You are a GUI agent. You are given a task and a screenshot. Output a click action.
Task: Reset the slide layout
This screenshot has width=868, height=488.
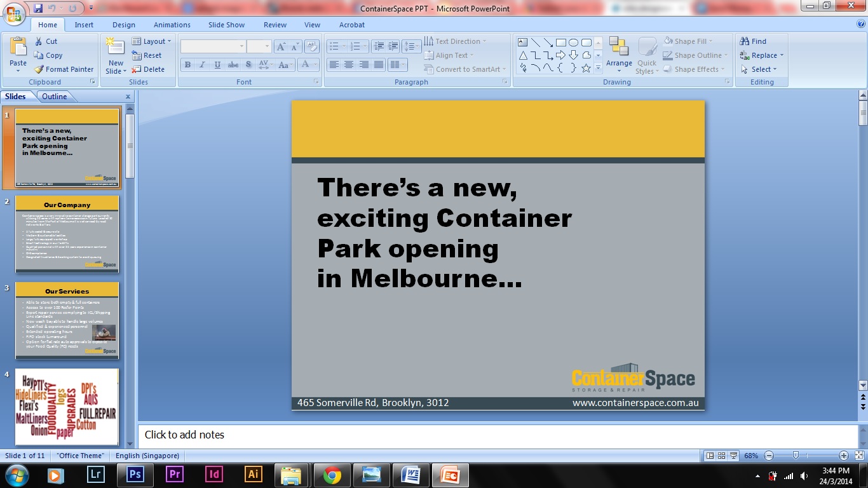pyautogui.click(x=147, y=55)
